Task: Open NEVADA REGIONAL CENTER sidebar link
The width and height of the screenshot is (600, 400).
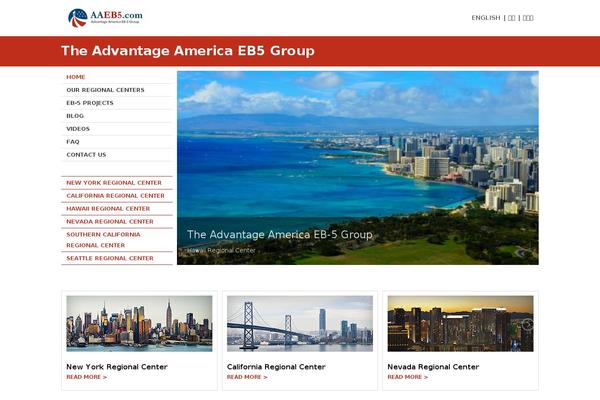Action: coord(110,222)
